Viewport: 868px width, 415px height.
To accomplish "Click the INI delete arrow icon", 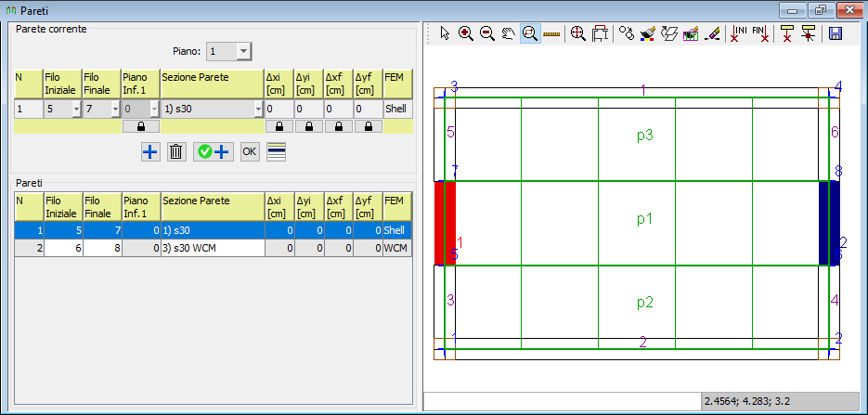I will tap(738, 33).
